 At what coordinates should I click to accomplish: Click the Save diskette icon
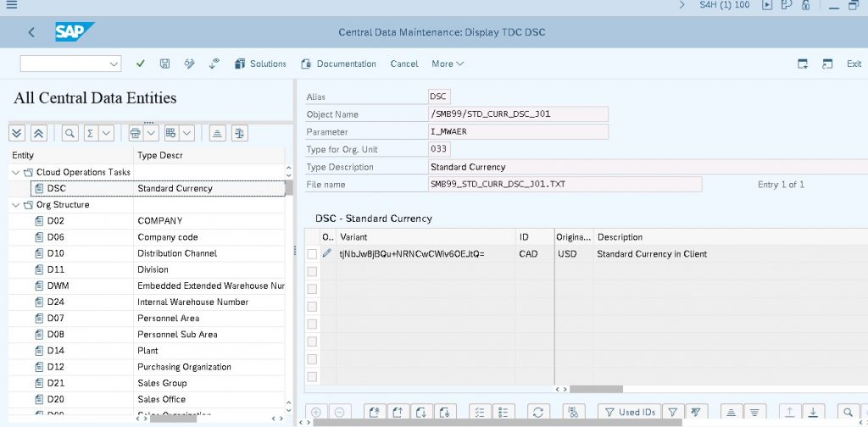click(x=165, y=64)
